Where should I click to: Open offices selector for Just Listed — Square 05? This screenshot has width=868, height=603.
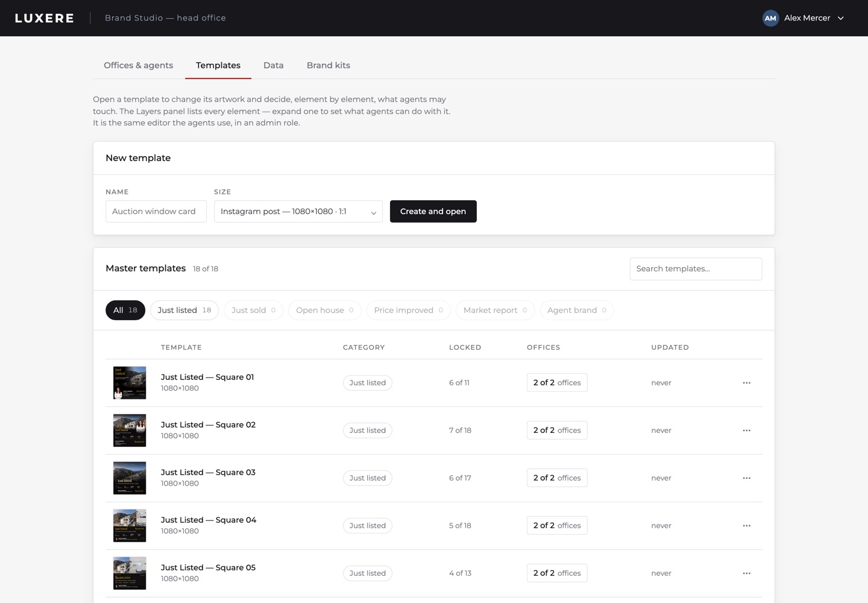pos(557,573)
